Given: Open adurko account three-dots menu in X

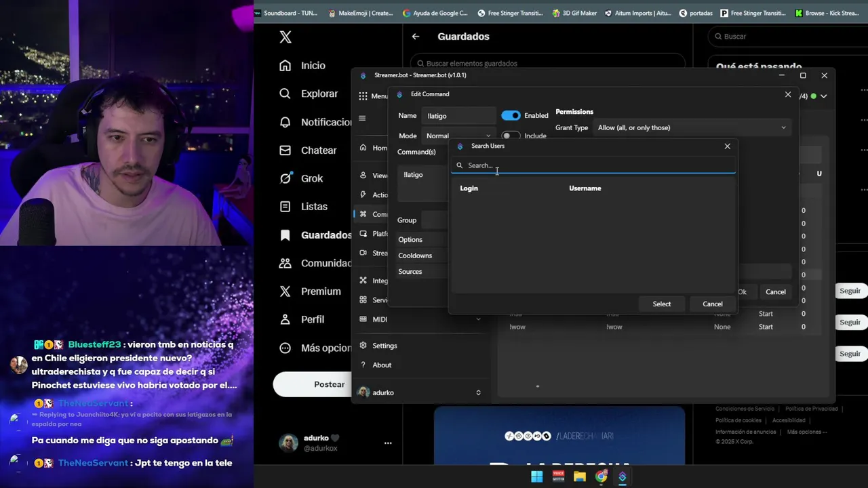Looking at the screenshot, I should (388, 443).
